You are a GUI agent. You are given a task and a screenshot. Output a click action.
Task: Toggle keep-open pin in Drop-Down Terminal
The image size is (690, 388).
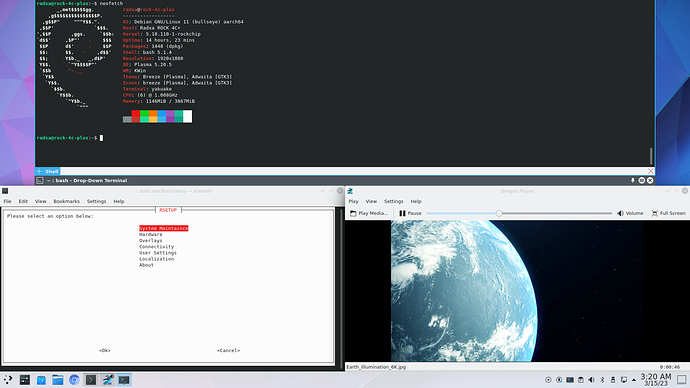tap(633, 180)
